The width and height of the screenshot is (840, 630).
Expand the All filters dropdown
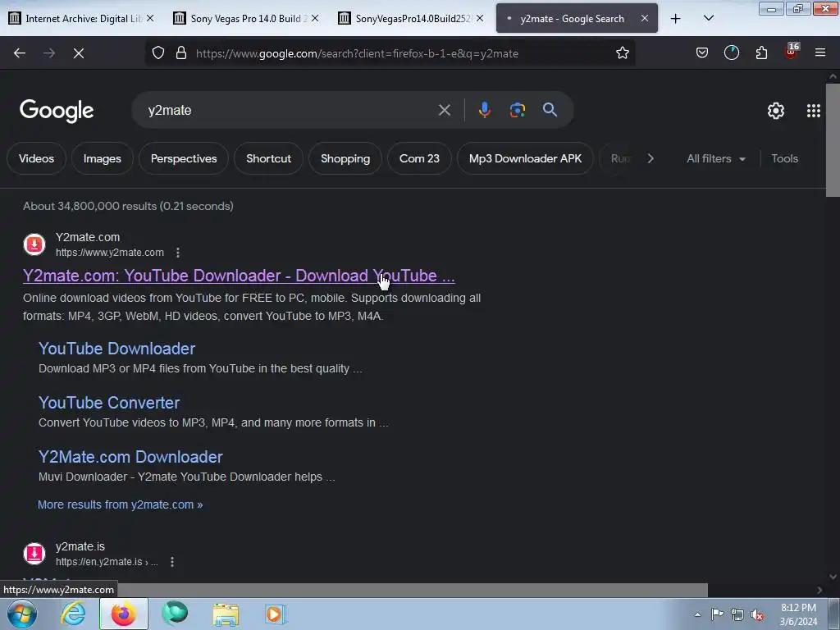715,158
